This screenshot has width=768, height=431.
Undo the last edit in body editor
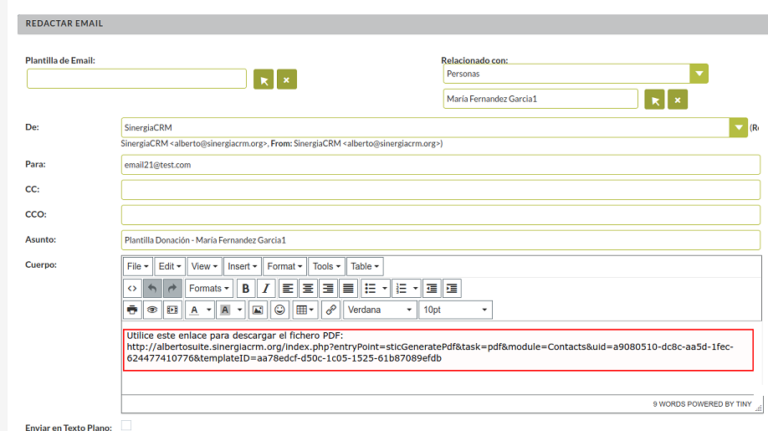point(152,288)
